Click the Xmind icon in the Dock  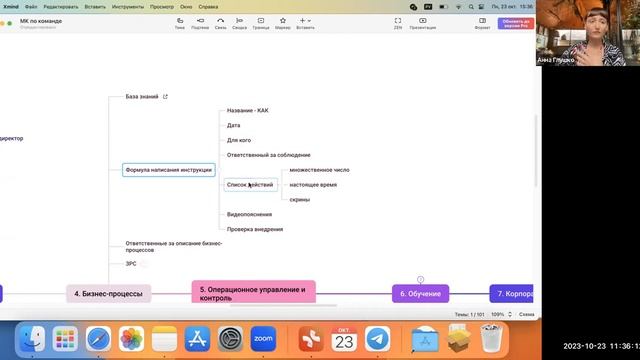pyautogui.click(x=311, y=339)
